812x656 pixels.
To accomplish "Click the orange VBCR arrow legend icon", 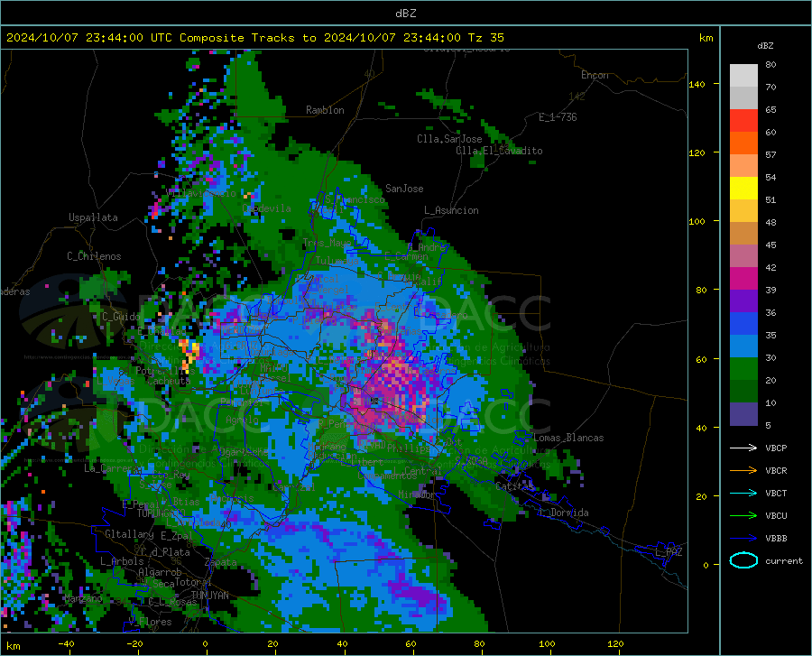I will (743, 470).
